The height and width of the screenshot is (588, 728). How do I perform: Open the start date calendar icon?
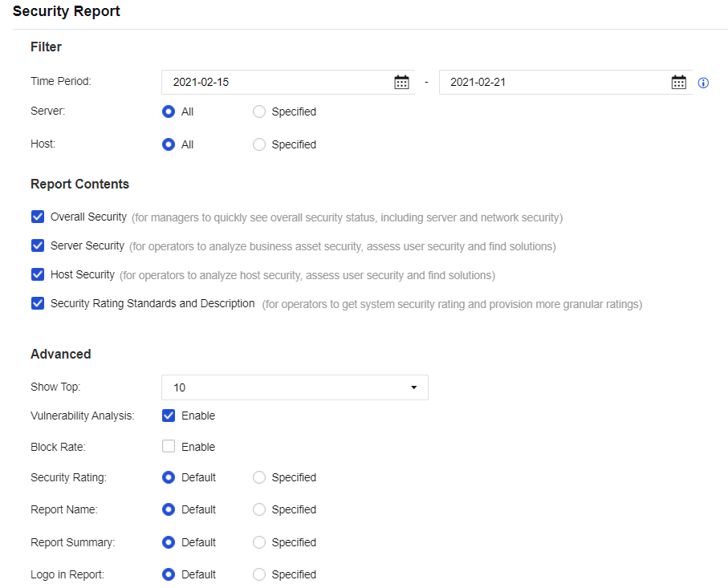coord(401,82)
